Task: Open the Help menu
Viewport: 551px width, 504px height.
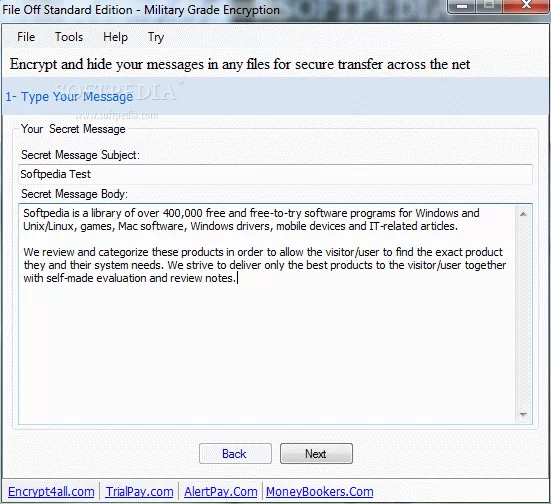Action: point(115,37)
